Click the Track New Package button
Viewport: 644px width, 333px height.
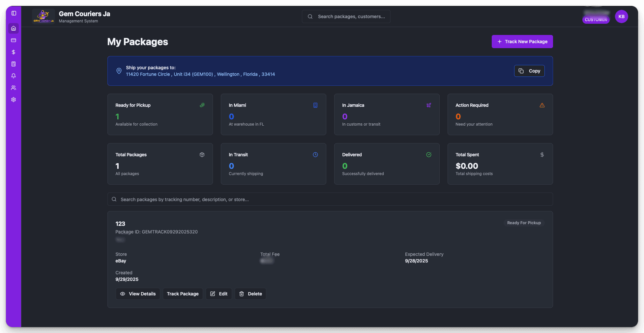pyautogui.click(x=522, y=42)
